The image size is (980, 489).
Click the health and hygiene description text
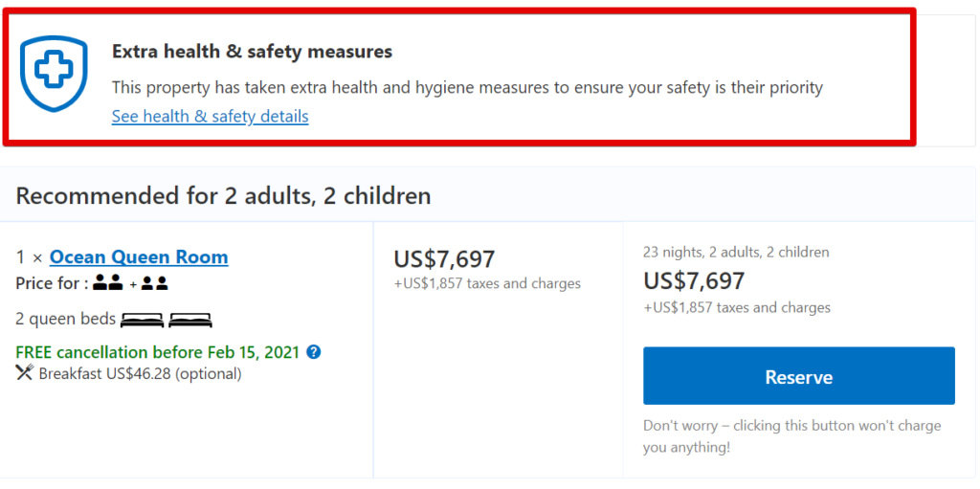point(467,88)
